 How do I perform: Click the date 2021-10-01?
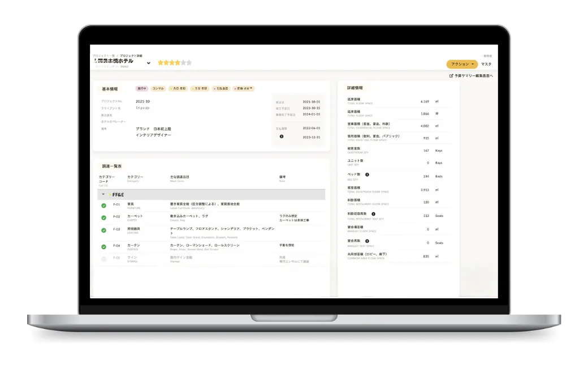(x=312, y=102)
